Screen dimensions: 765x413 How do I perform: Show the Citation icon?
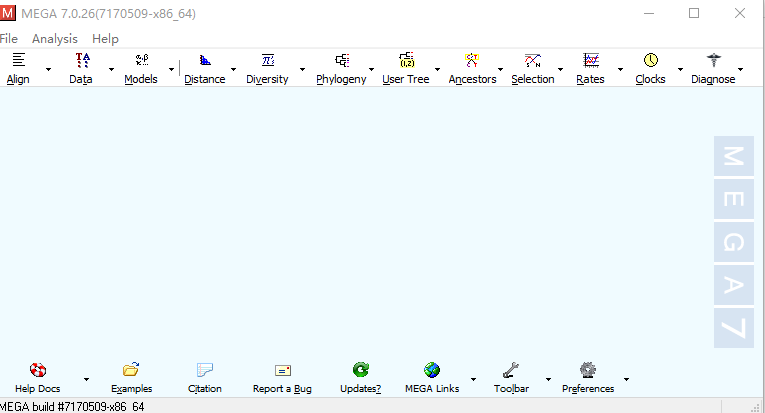pyautogui.click(x=204, y=370)
